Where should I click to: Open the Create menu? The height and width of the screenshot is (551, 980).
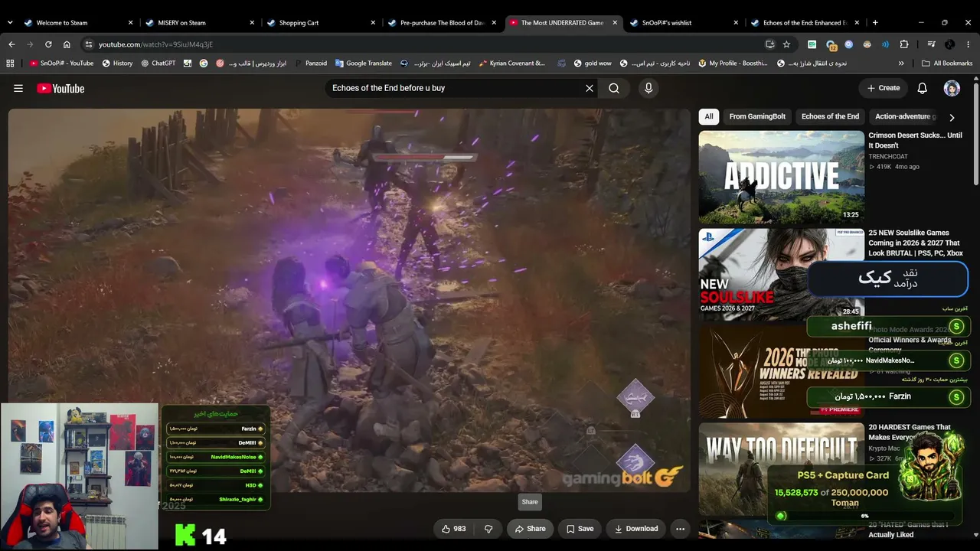[x=884, y=88]
